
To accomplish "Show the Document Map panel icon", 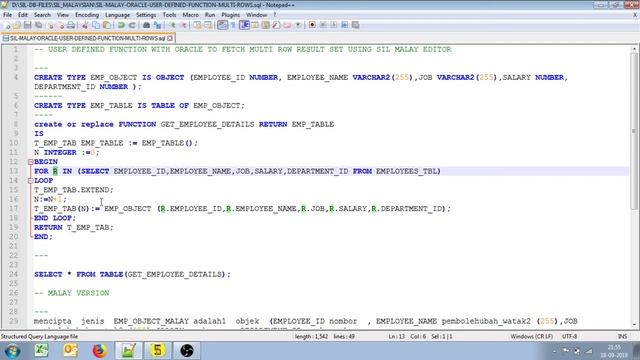I will (x=265, y=25).
